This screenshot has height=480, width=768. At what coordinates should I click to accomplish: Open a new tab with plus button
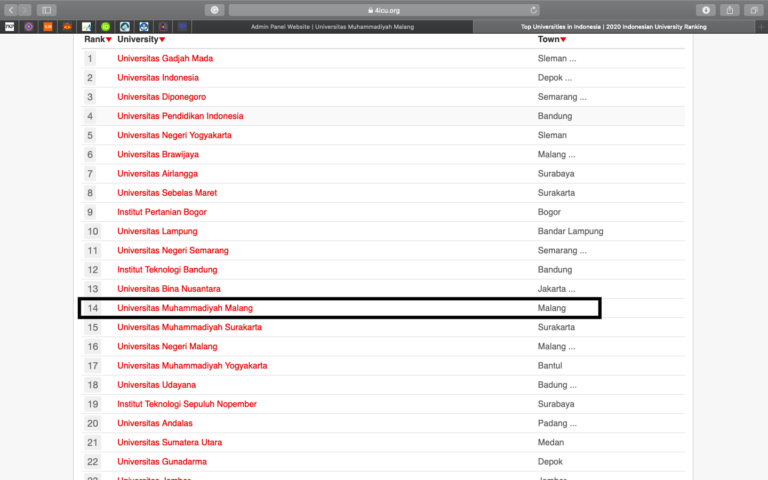point(761,27)
